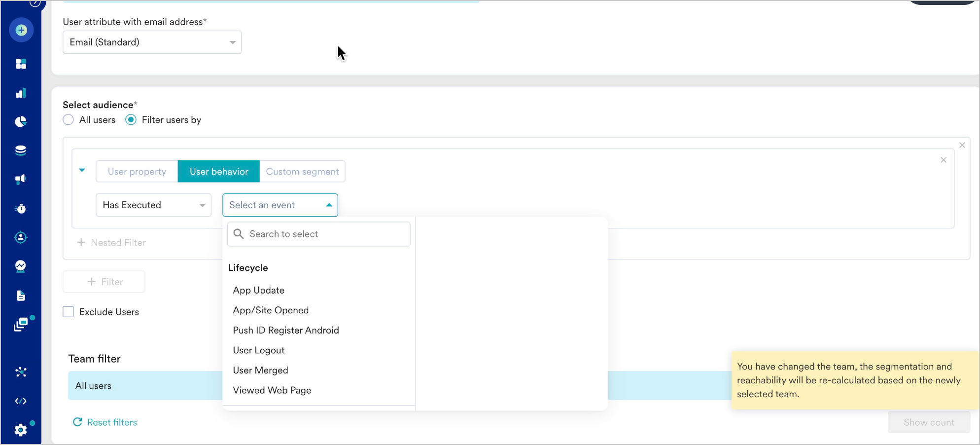Switch to the User property tab
Image resolution: width=980 pixels, height=445 pixels.
coord(137,172)
